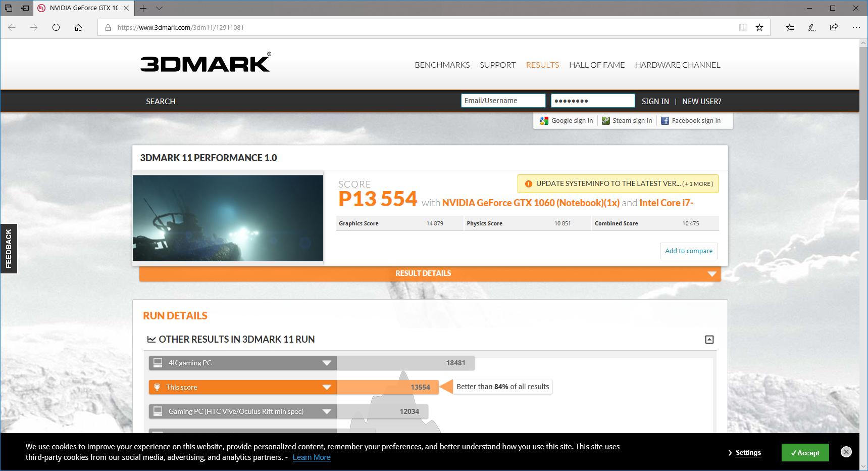Collapse the Other Results section icon
Viewport: 868px width, 471px height.
tap(709, 340)
